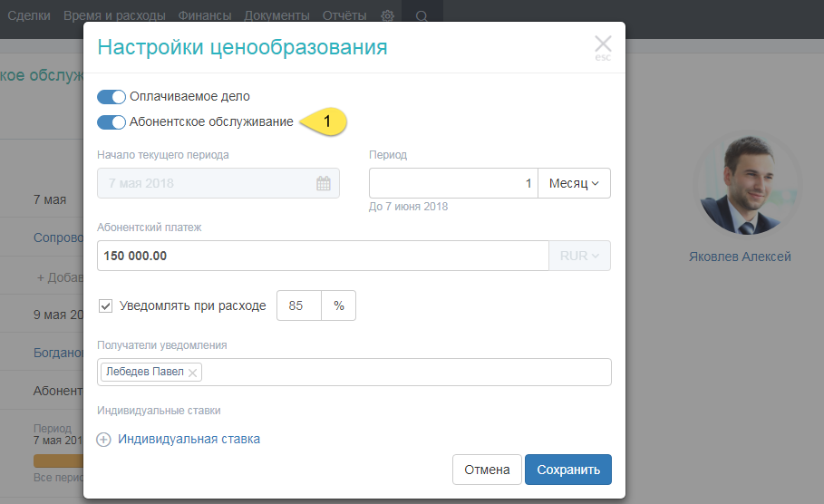This screenshot has height=504, width=824.
Task: Click the notification percentage field showing 85
Action: (298, 305)
